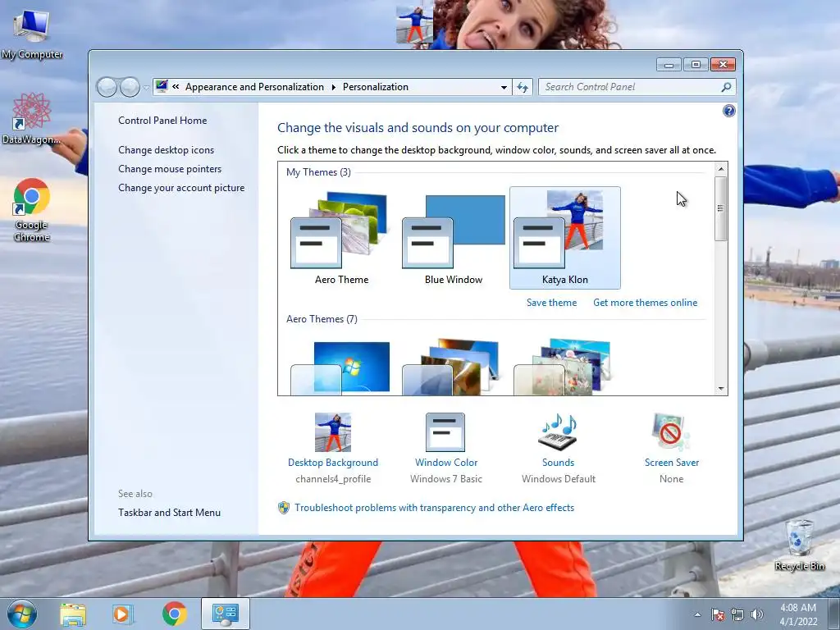Click the address bar Control Panel icon

[x=162, y=86]
